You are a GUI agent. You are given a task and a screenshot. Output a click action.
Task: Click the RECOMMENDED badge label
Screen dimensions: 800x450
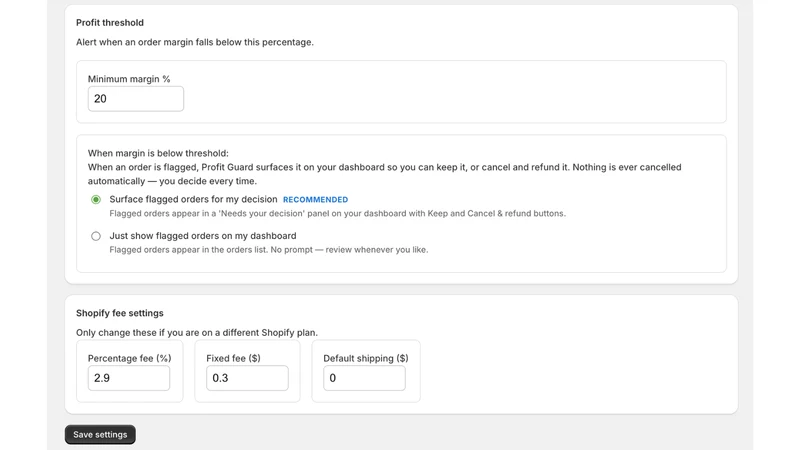coord(315,199)
